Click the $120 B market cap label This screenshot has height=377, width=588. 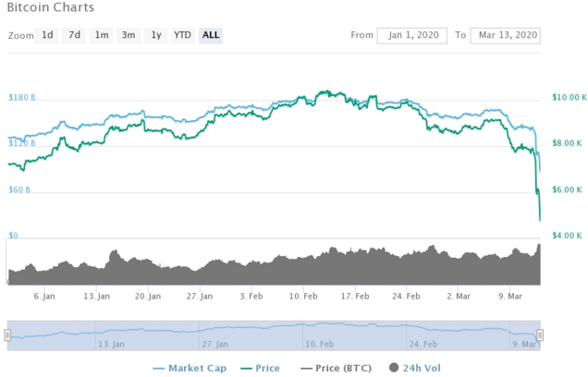tap(22, 143)
